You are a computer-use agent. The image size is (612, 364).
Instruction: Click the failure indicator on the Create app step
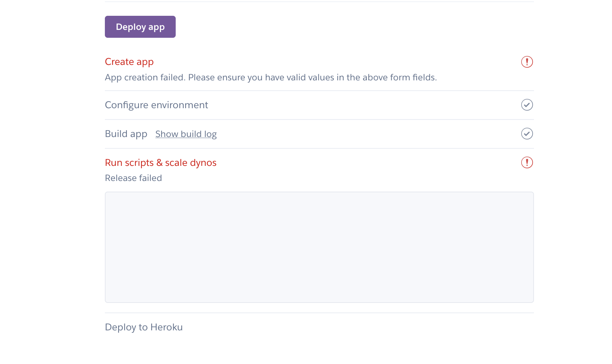527,61
